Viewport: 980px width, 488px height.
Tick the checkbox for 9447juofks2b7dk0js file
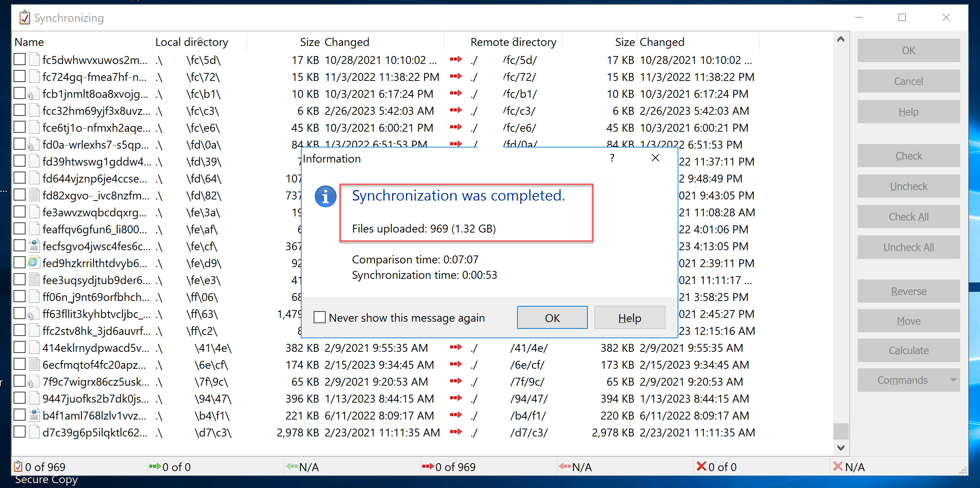[x=20, y=398]
